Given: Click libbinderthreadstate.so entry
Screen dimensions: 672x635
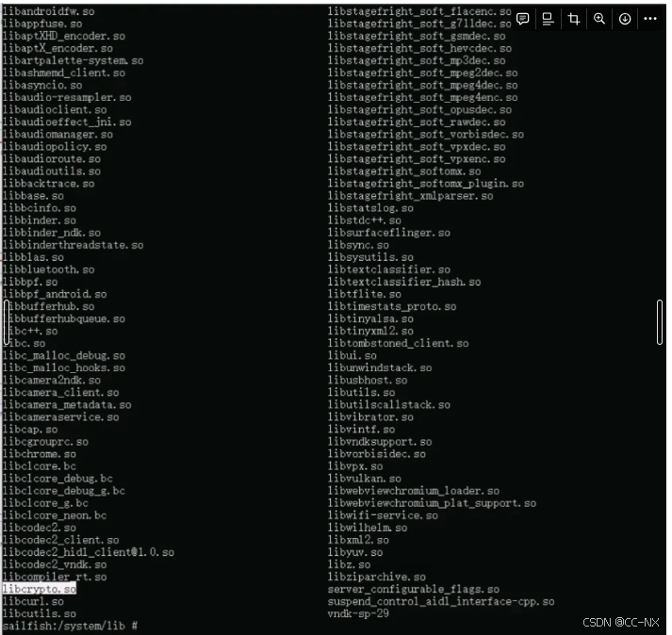Looking at the screenshot, I should coord(73,246).
